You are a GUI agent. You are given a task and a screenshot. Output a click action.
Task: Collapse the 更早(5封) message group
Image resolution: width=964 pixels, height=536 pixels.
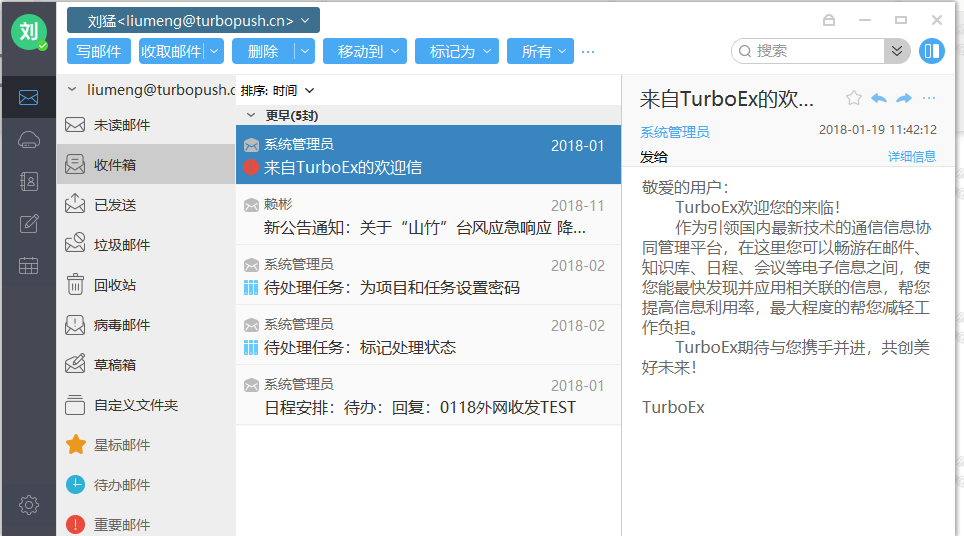pos(251,115)
